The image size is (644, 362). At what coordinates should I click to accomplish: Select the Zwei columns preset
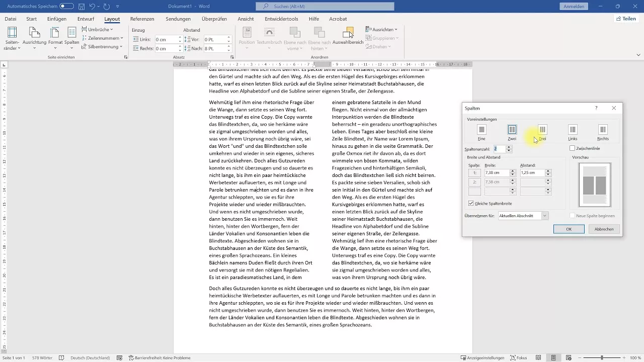(512, 130)
